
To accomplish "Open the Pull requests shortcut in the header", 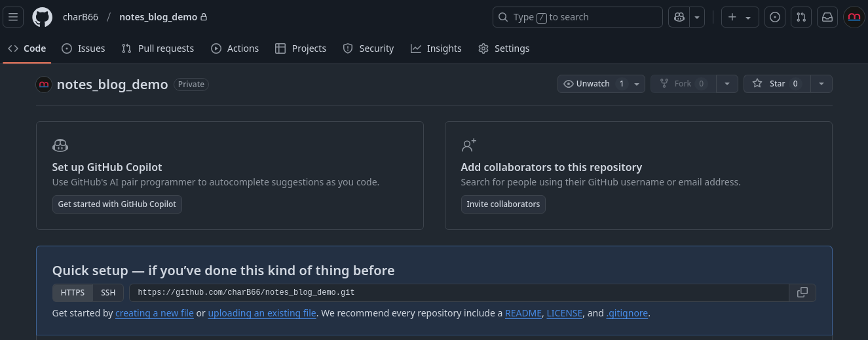I will point(801,17).
